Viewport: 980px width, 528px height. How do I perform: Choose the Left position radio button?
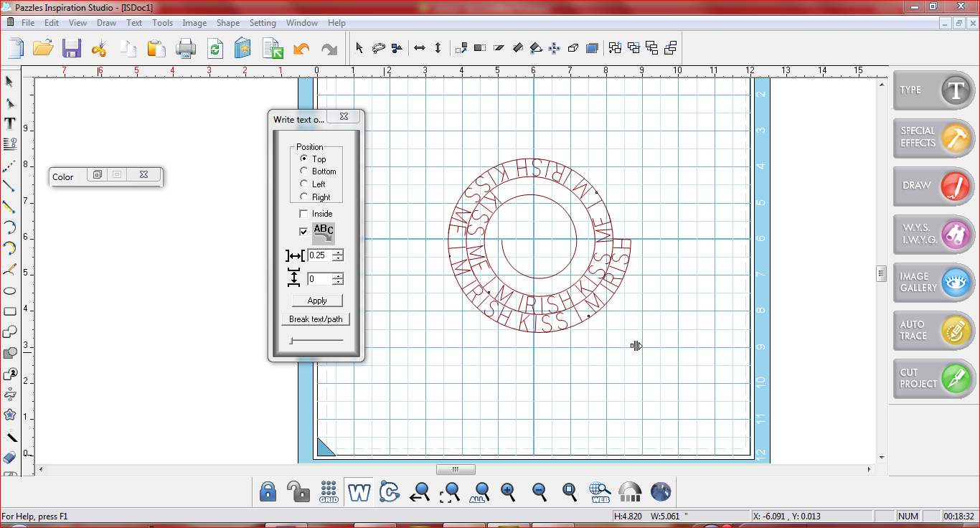coord(303,184)
